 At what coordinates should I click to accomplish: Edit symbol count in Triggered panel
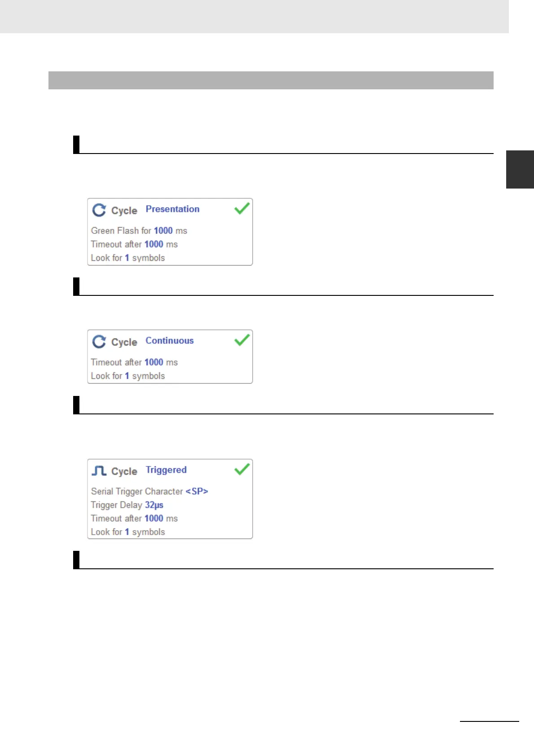pyautogui.click(x=127, y=532)
